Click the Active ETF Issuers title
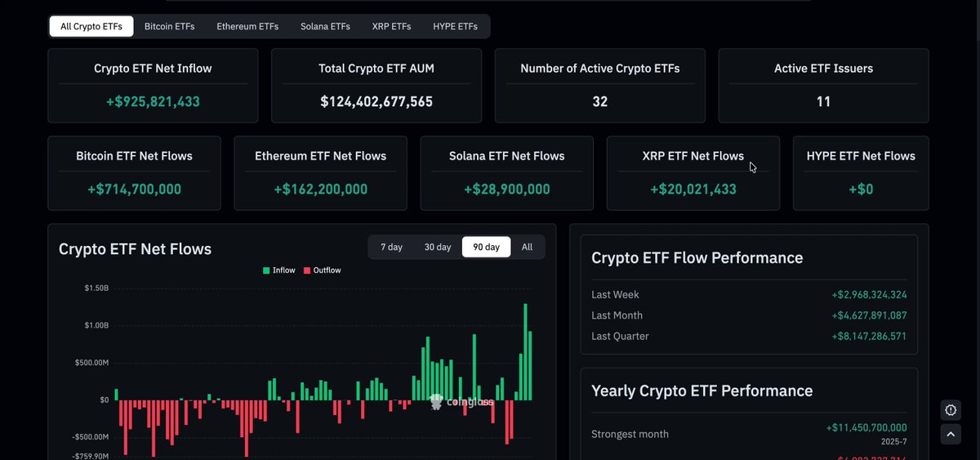Viewport: 980px width, 460px height. [823, 69]
